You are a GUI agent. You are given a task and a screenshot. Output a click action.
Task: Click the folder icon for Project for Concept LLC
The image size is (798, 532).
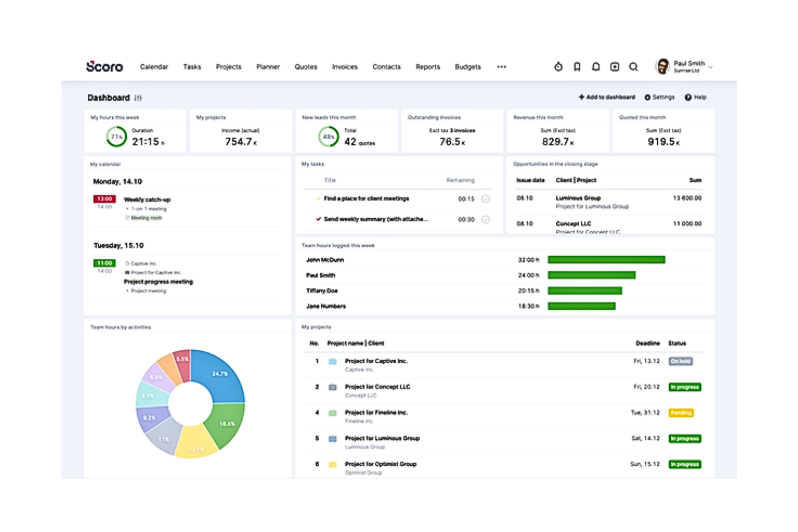[x=333, y=387]
